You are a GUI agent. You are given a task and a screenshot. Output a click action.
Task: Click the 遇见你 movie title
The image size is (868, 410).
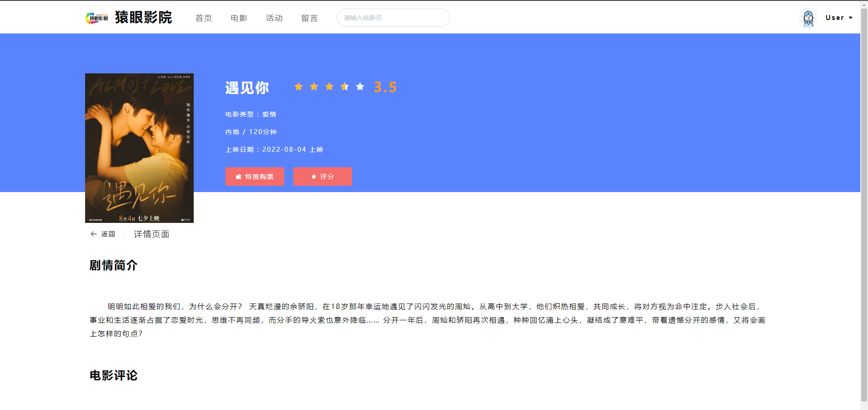tap(247, 87)
